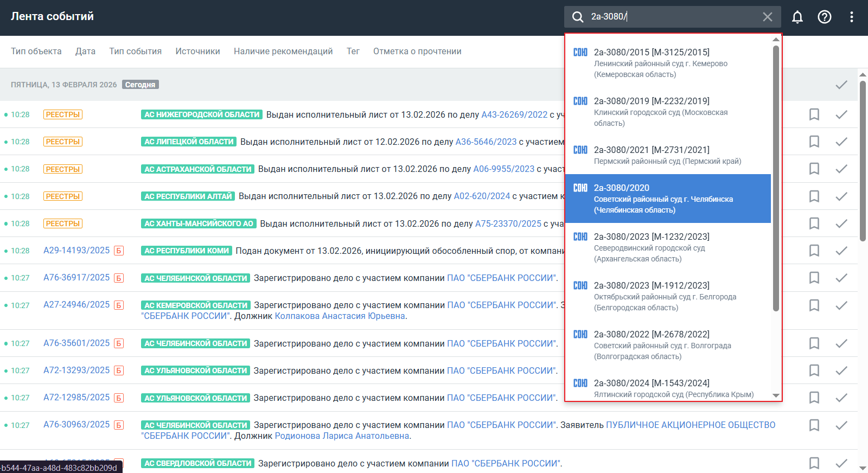Click the magnifier search icon
The image size is (868, 473).
(578, 17)
